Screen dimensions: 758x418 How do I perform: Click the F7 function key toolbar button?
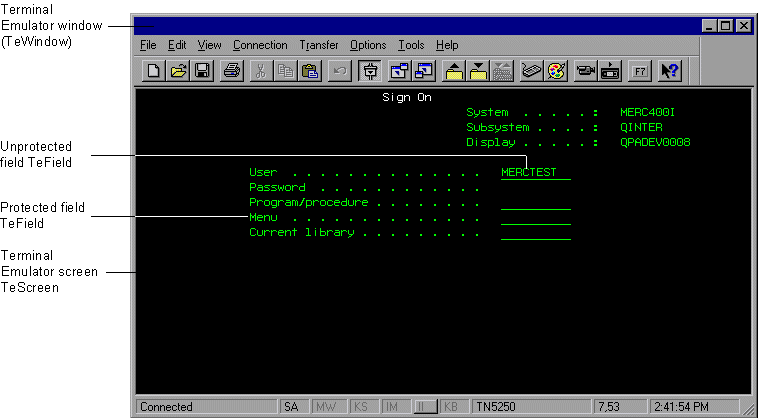640,71
